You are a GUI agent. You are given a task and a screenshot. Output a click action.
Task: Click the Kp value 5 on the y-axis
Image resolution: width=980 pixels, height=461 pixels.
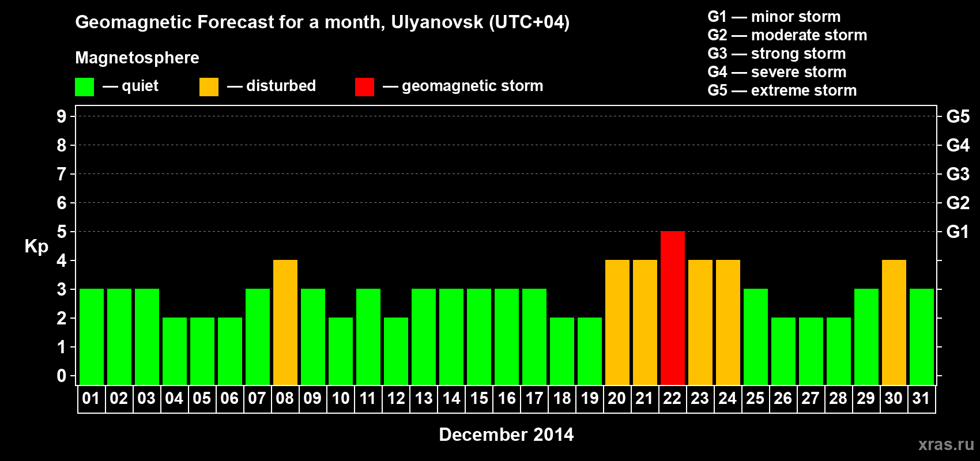click(62, 232)
